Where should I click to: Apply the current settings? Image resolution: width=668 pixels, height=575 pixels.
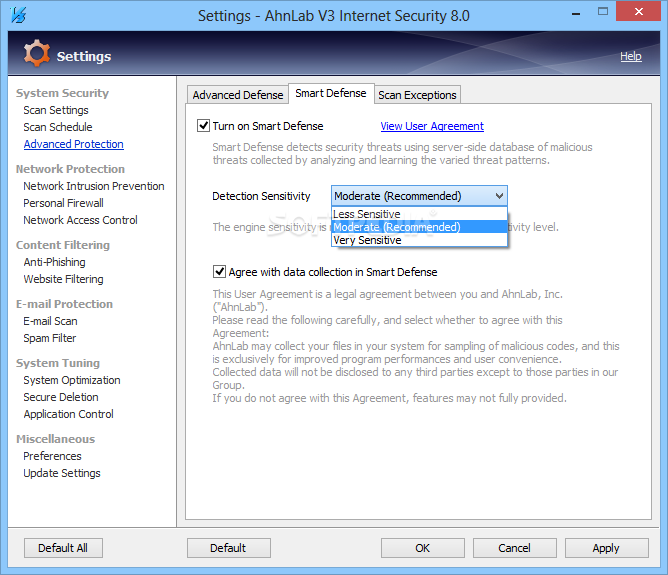click(x=606, y=548)
